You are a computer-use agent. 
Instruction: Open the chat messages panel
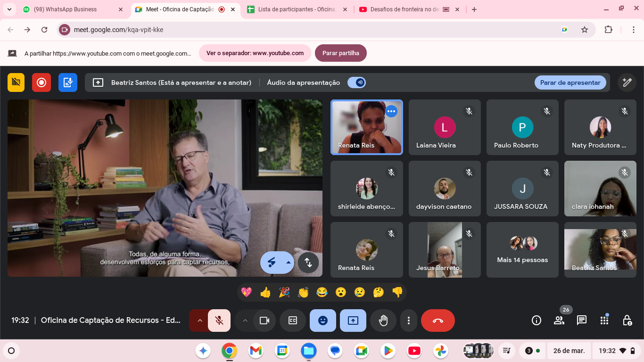pos(582,321)
